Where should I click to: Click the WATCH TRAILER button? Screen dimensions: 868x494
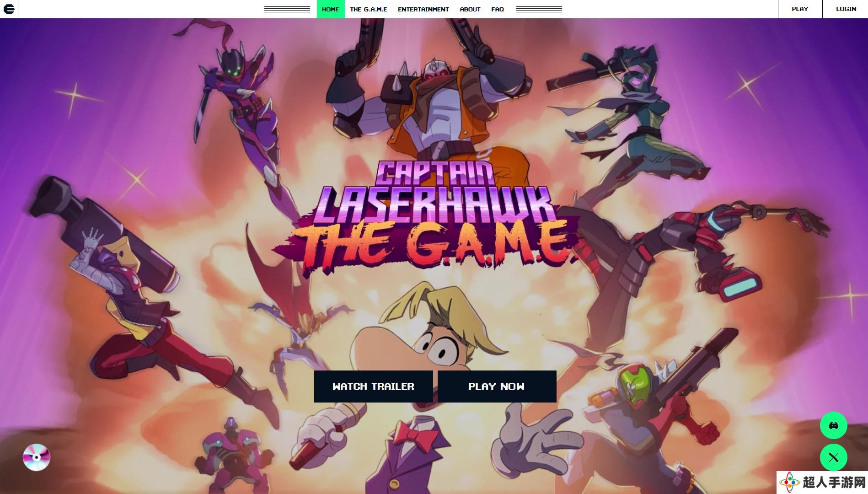click(x=373, y=387)
